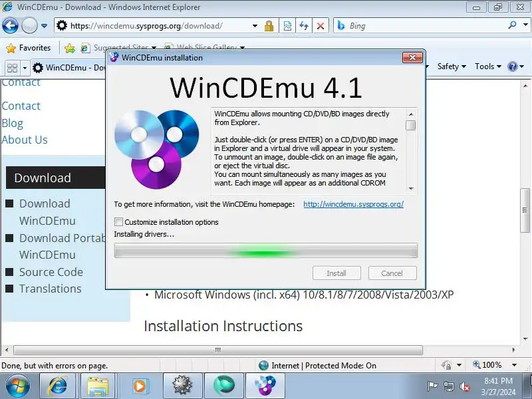Image resolution: width=532 pixels, height=399 pixels.
Task: Expand the address bar URL history dropdown
Action: (x=255, y=26)
